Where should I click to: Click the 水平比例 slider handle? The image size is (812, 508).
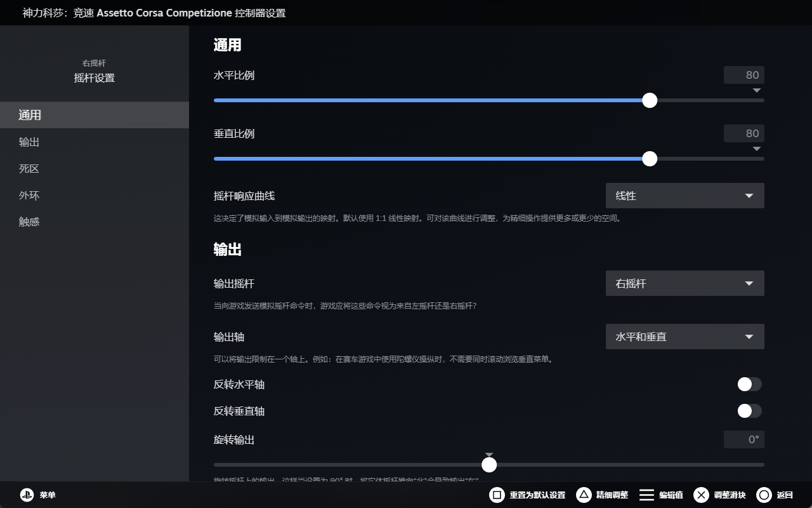tap(650, 100)
